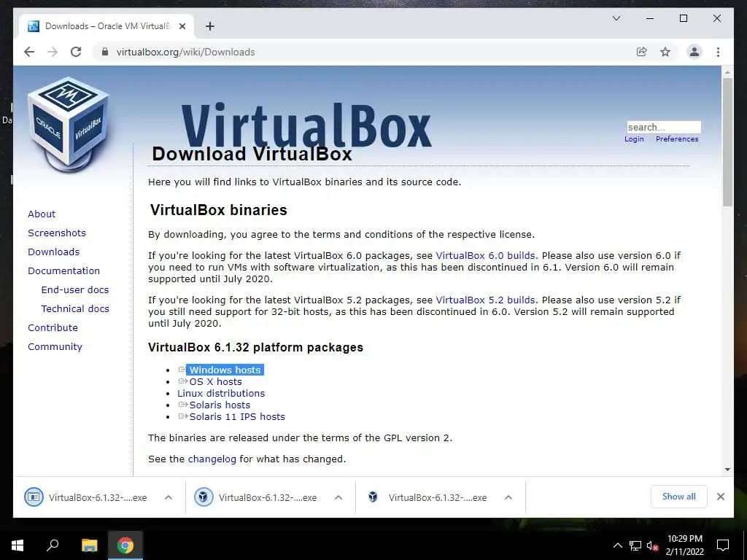Click the address bar URL
Screen dimensions: 747x560
click(185, 52)
